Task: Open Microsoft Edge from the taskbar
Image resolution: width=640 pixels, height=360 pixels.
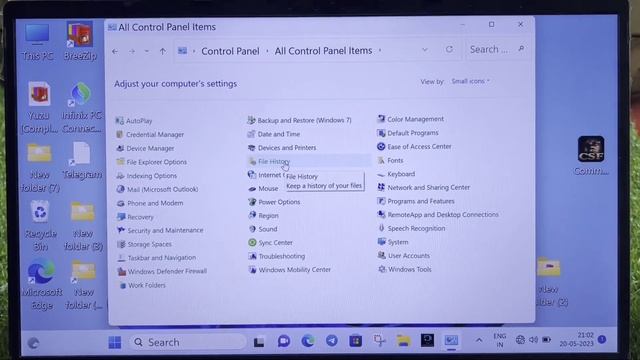Action: [308, 341]
